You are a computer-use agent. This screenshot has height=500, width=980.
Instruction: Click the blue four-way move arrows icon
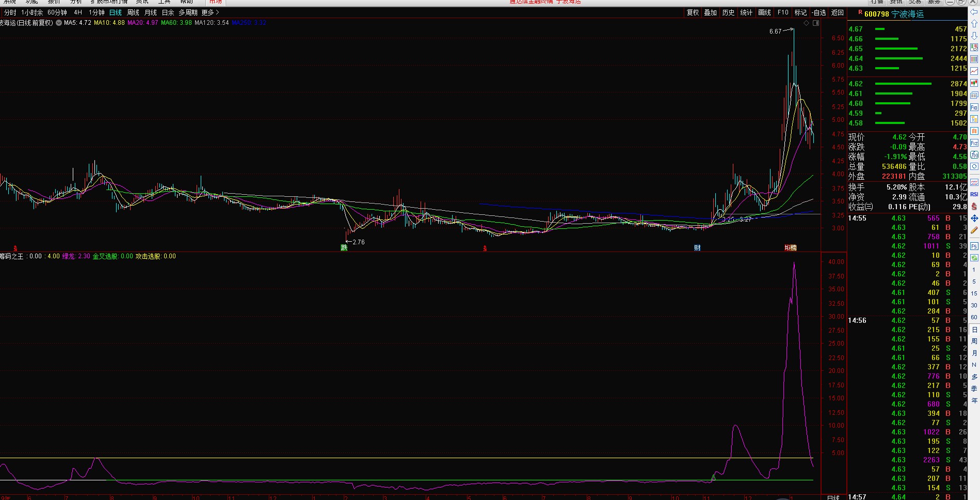[x=974, y=218]
